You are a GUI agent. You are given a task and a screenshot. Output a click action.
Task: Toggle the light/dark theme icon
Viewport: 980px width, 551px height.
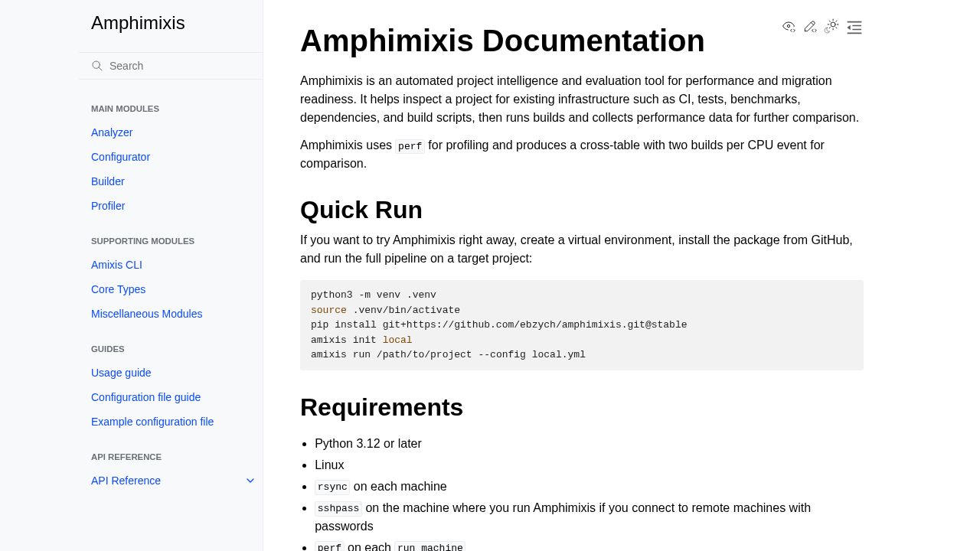pyautogui.click(x=831, y=27)
